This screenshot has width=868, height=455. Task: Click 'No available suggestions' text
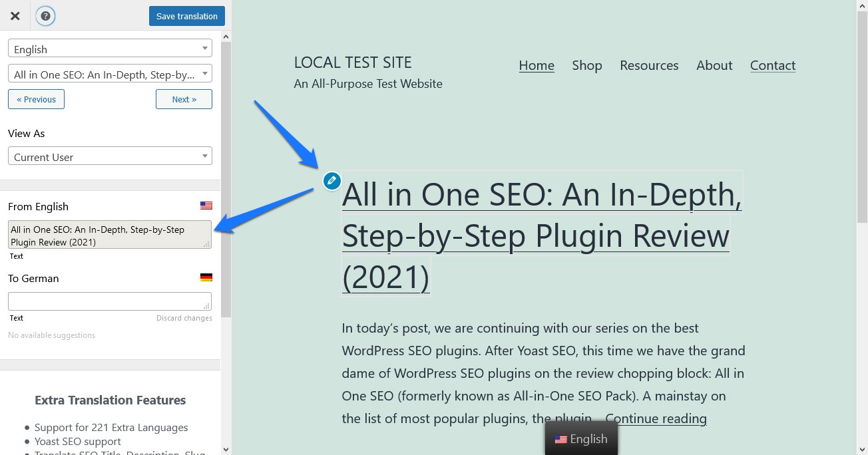(51, 335)
